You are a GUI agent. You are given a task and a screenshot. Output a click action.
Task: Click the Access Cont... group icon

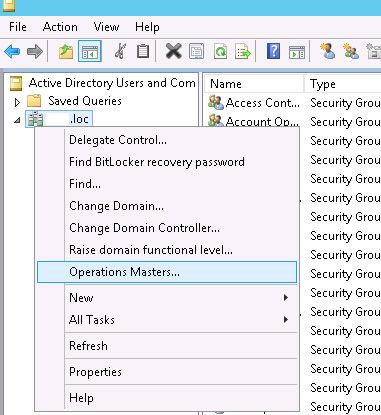215,103
